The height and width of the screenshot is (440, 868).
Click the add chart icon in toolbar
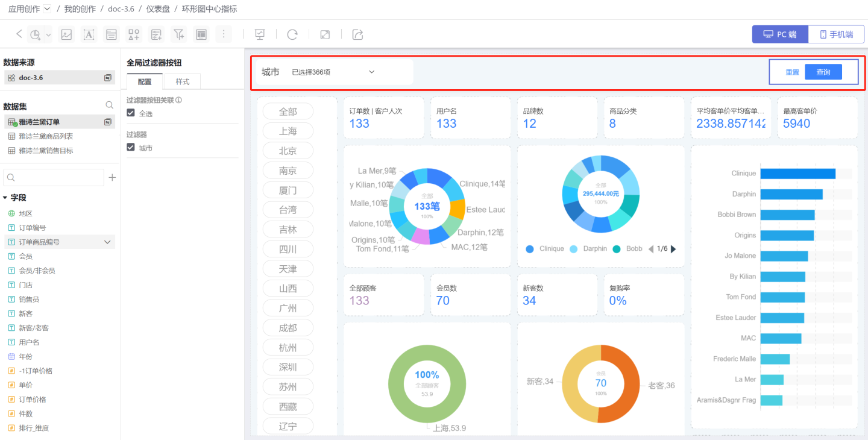[x=36, y=34]
